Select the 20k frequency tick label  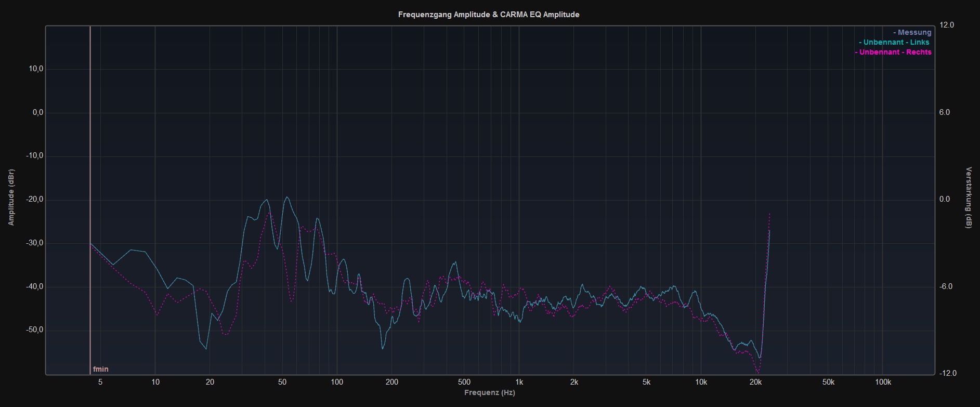point(755,382)
